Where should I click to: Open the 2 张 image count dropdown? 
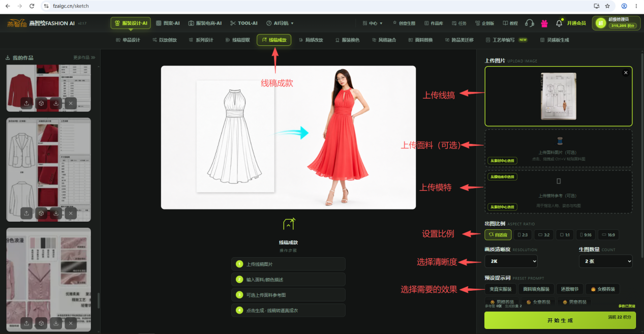[605, 261]
